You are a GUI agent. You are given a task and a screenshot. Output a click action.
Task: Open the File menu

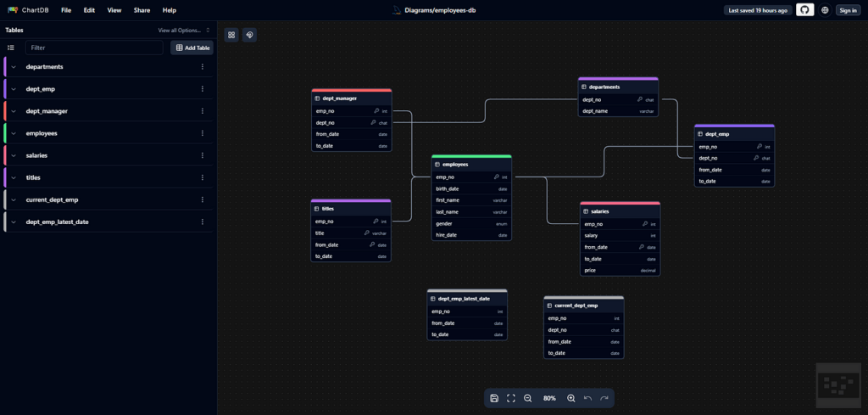tap(66, 10)
